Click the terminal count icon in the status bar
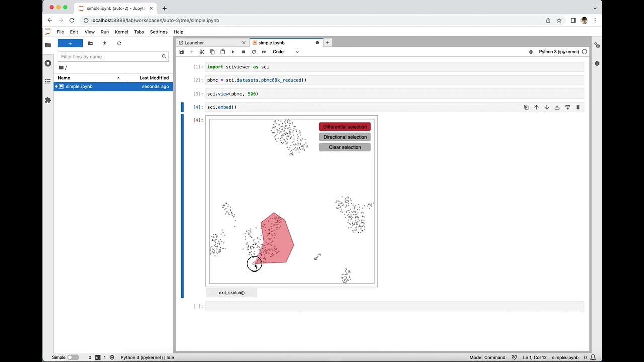Screen dimensions: 644x362 pyautogui.click(x=98, y=357)
